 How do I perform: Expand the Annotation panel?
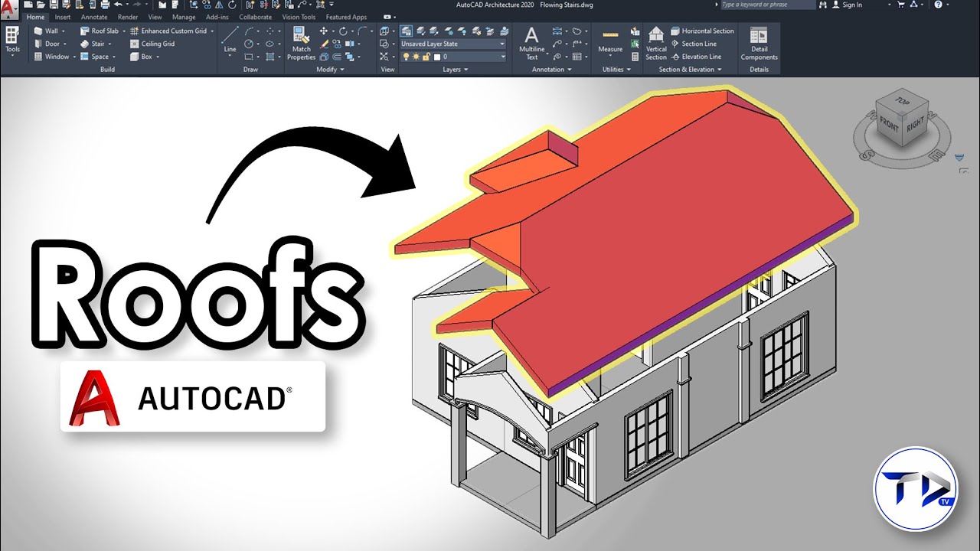552,70
